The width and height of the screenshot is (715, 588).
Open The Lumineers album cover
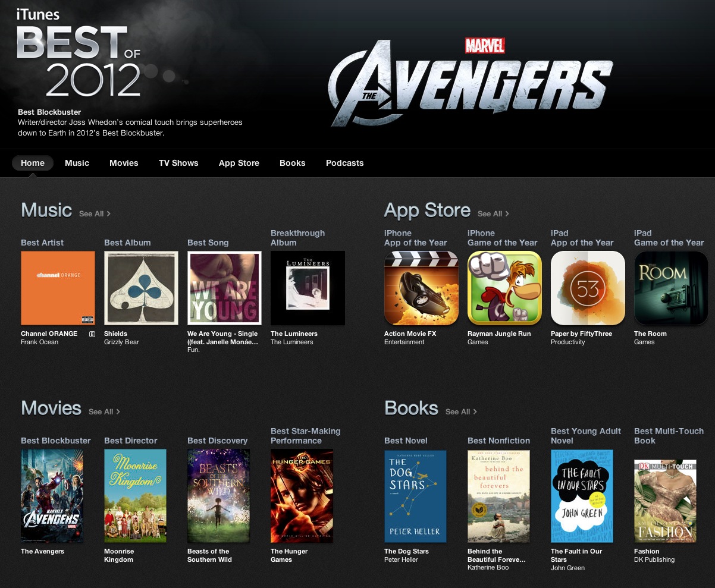pyautogui.click(x=308, y=288)
